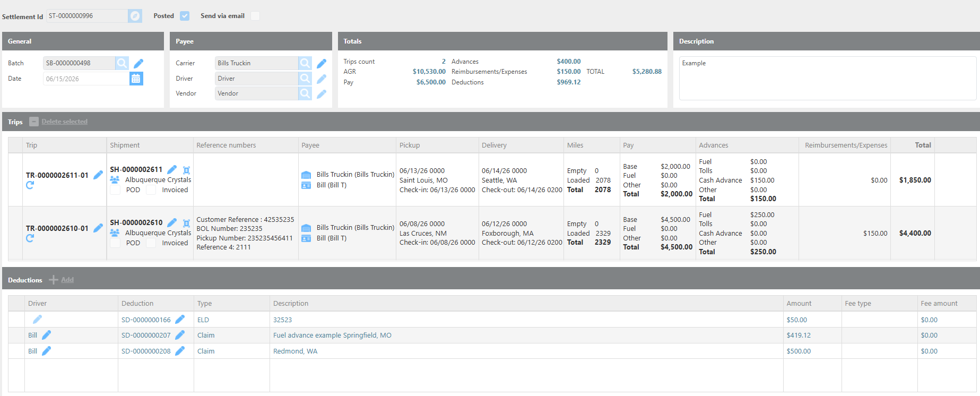Check POD box for shipment SH-0000002611

(115, 190)
